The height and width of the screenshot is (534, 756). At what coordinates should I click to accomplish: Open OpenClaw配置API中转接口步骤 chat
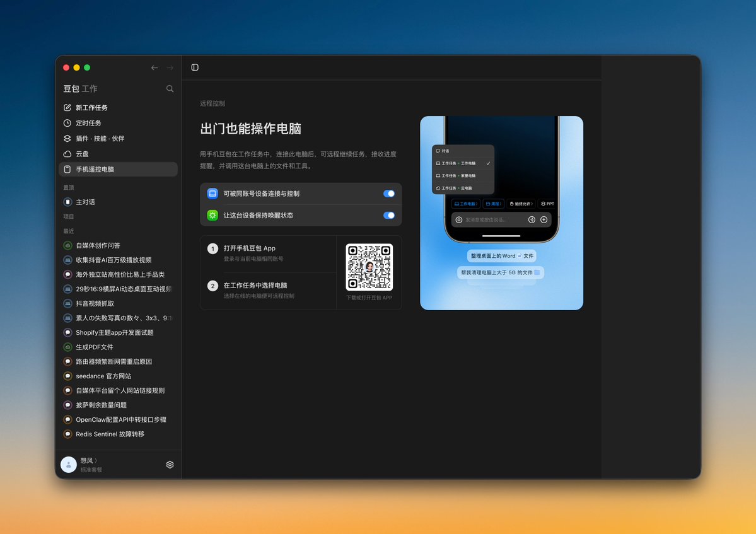coord(118,419)
